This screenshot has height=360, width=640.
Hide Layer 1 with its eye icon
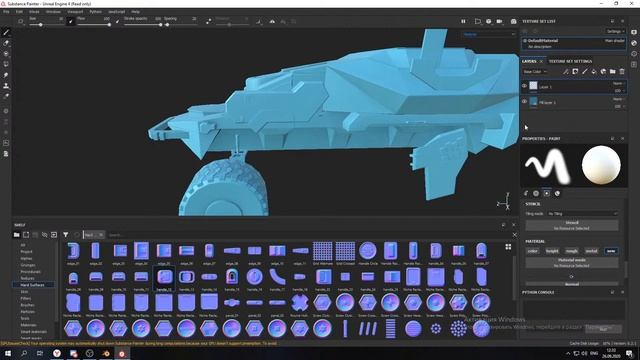pos(524,86)
